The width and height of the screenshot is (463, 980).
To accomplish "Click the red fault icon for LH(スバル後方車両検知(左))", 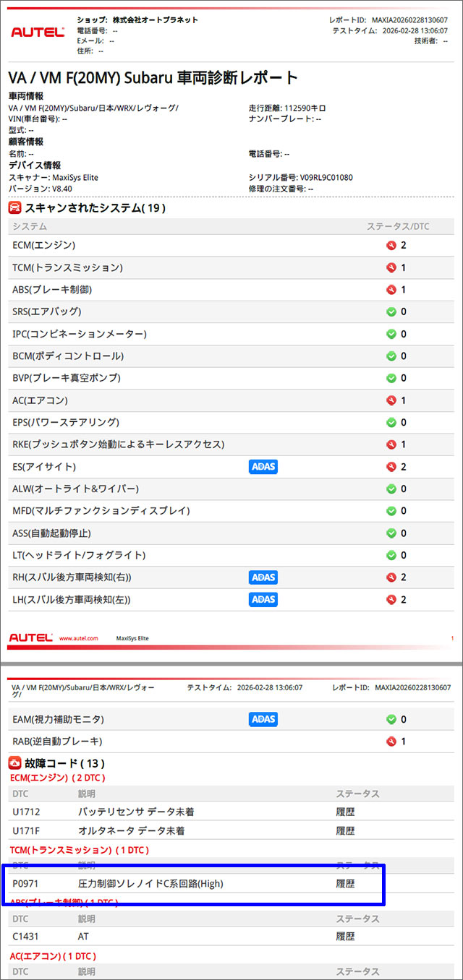I will (x=391, y=599).
